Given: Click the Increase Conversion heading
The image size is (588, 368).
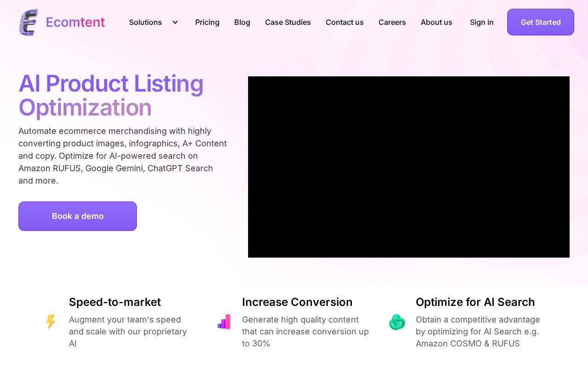Looking at the screenshot, I should click(x=297, y=302).
